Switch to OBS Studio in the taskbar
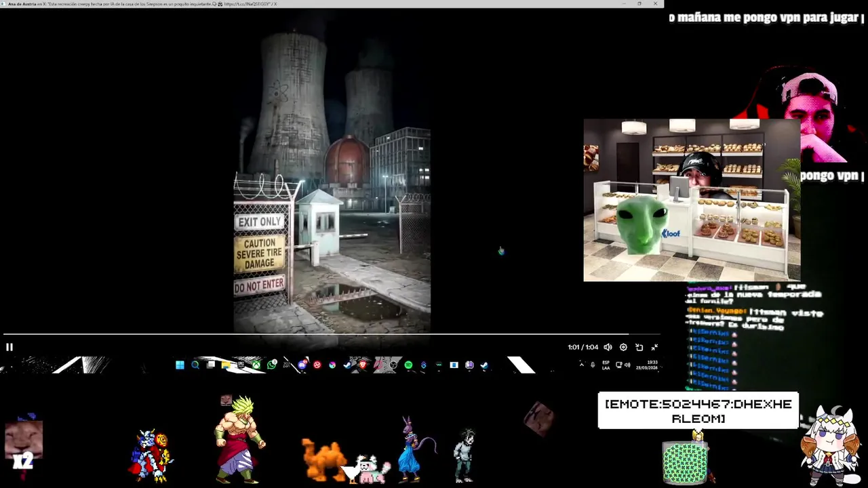The height and width of the screenshot is (488, 868). tap(393, 365)
